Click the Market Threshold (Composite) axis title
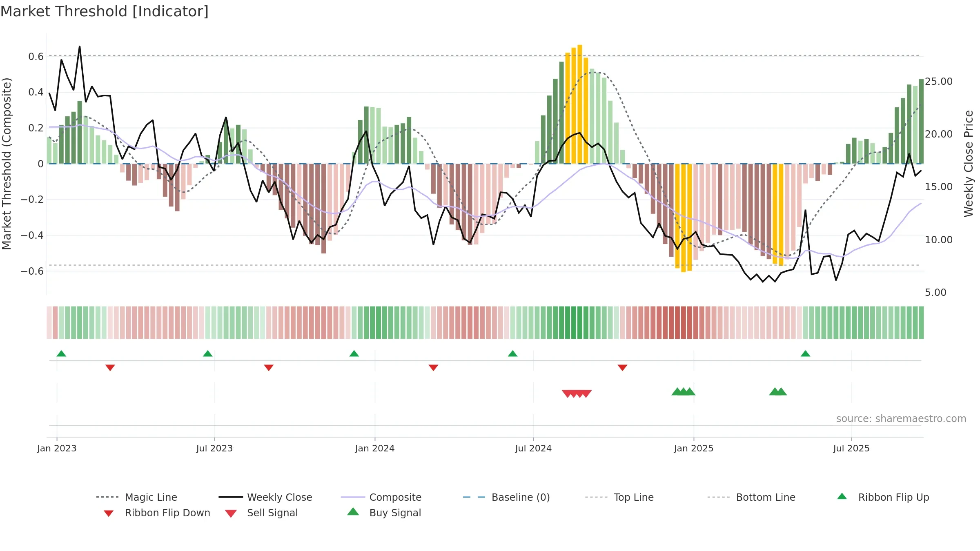Viewport: 980px width, 551px height. click(x=7, y=163)
